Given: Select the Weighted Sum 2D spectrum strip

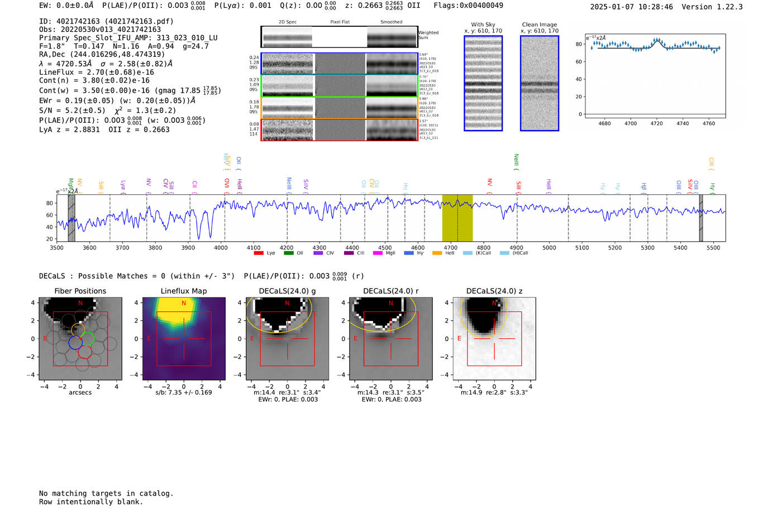Looking at the screenshot, I should 339,37.
